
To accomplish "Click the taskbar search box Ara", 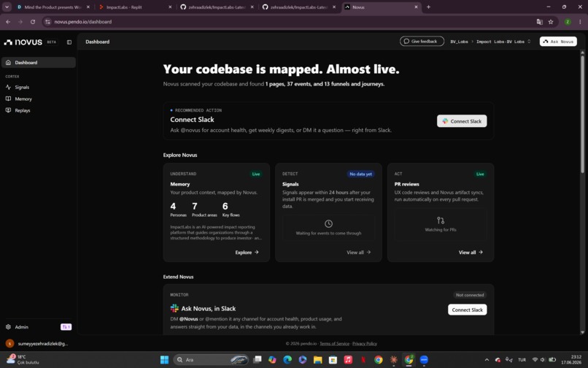I will pyautogui.click(x=211, y=360).
